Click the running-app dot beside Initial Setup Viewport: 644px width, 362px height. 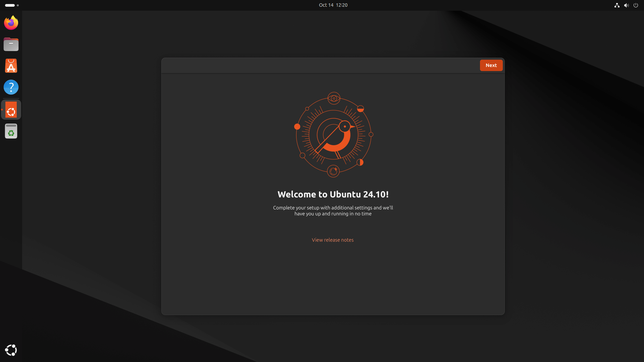[x=2, y=110]
